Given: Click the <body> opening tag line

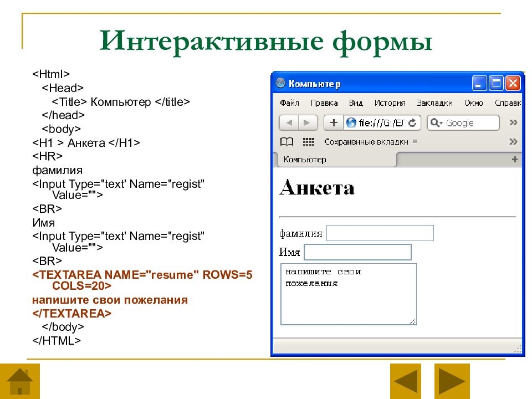Looking at the screenshot, I should [x=61, y=129].
